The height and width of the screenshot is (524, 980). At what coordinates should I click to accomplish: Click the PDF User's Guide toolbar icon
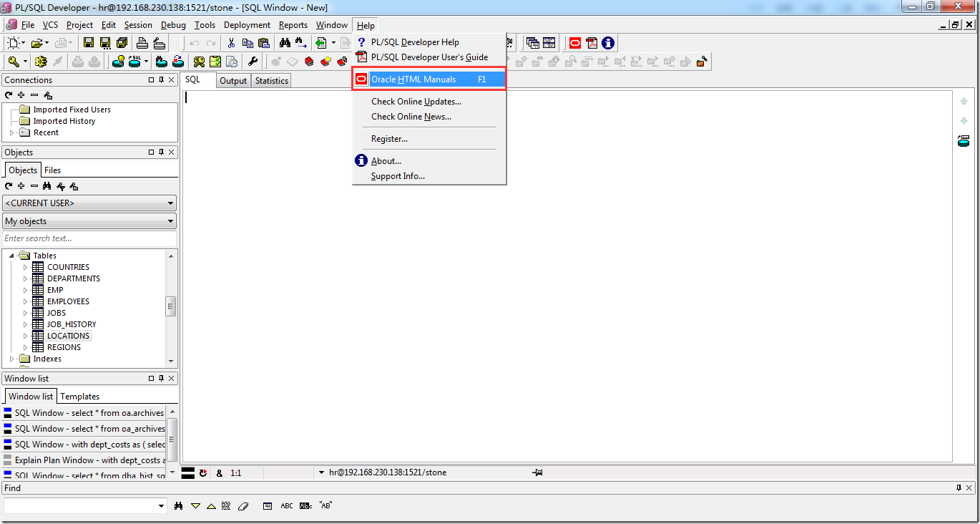[x=591, y=44]
